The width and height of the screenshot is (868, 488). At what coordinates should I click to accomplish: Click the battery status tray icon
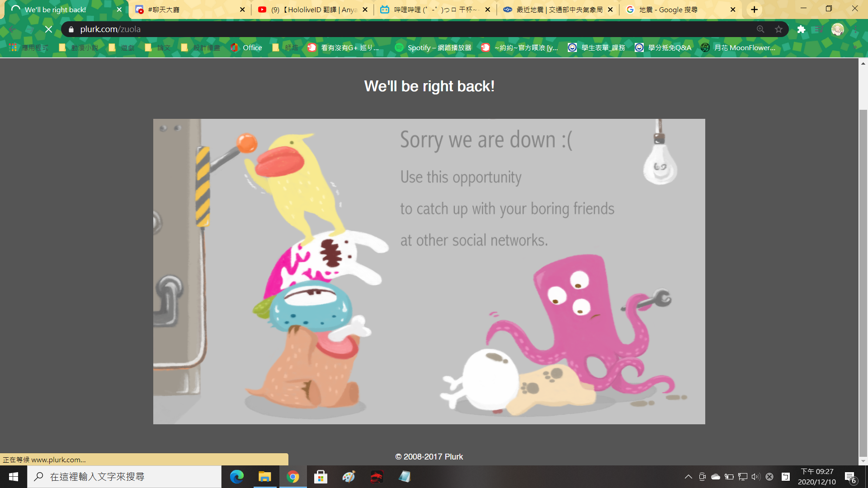[x=729, y=477]
